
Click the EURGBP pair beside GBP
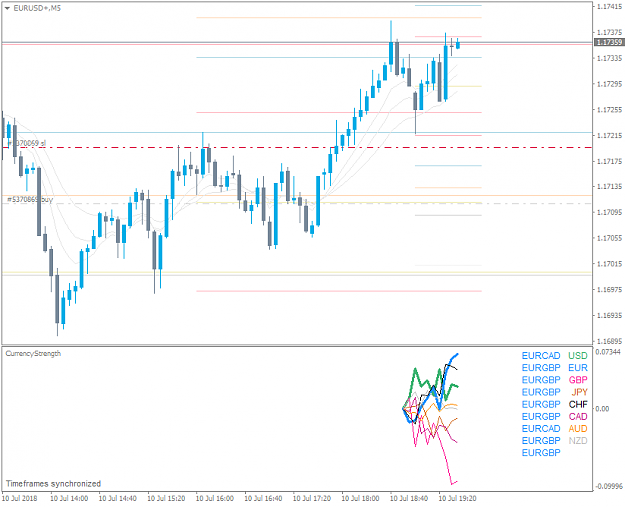click(x=541, y=380)
